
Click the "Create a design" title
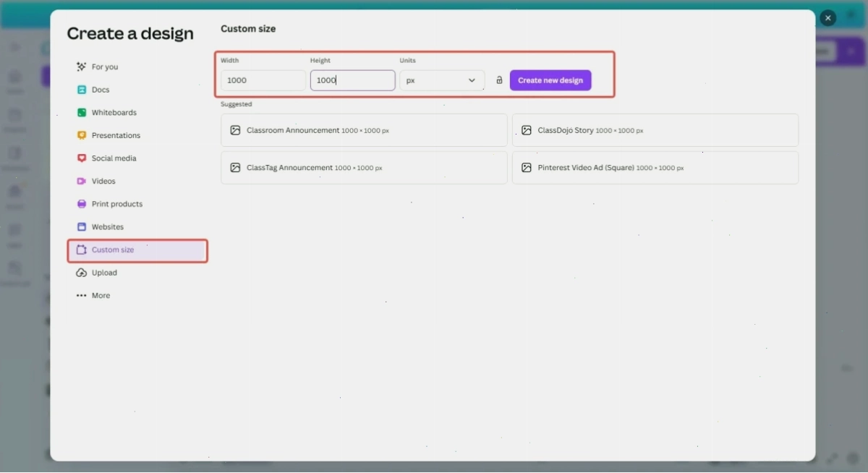(x=130, y=33)
